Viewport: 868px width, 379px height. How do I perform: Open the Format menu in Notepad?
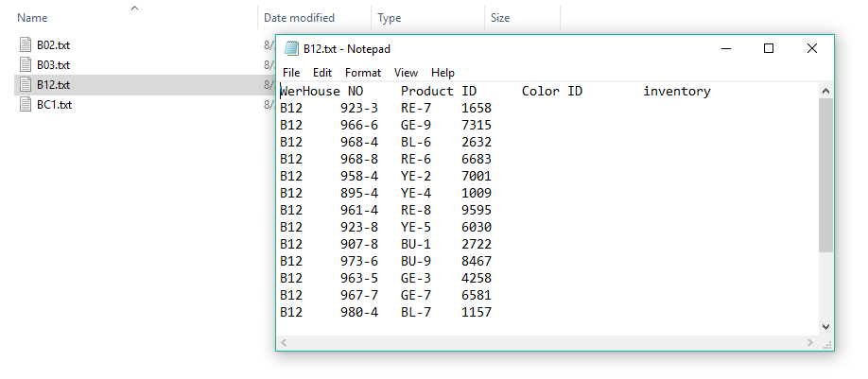tap(363, 73)
